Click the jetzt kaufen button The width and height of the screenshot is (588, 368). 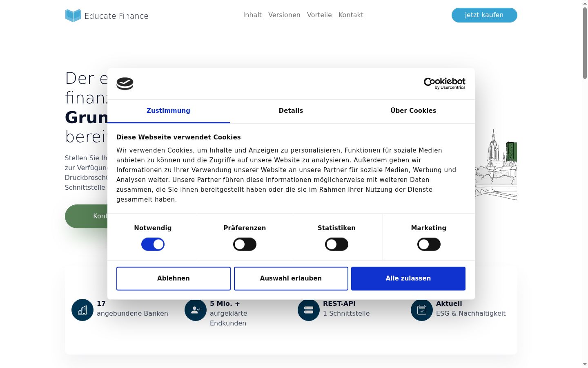pos(484,15)
